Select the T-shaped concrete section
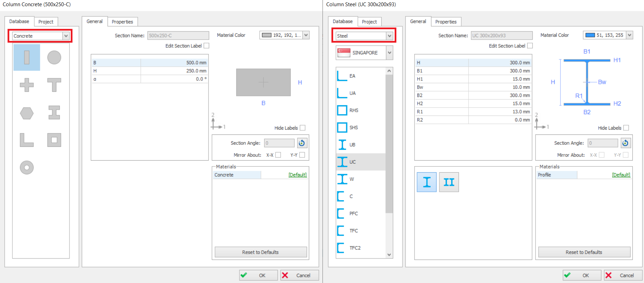Image resolution: width=644 pixels, height=283 pixels. [54, 85]
